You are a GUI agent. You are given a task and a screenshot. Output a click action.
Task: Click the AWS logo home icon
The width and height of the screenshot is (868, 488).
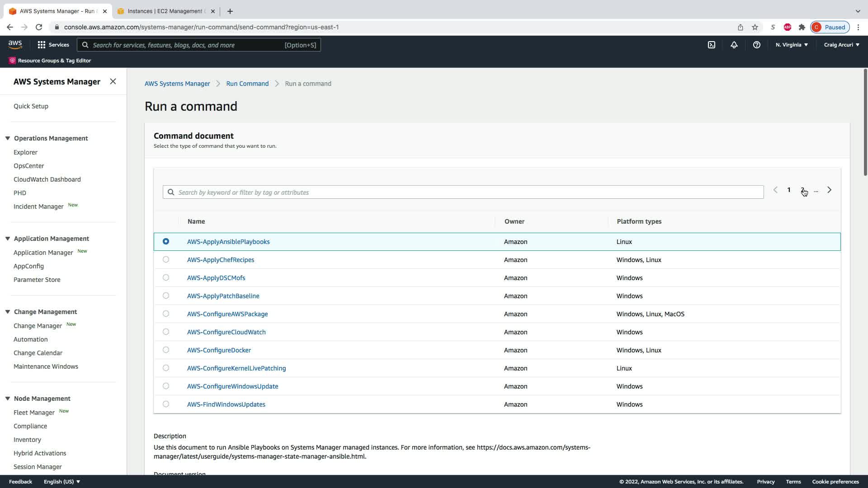pyautogui.click(x=15, y=44)
